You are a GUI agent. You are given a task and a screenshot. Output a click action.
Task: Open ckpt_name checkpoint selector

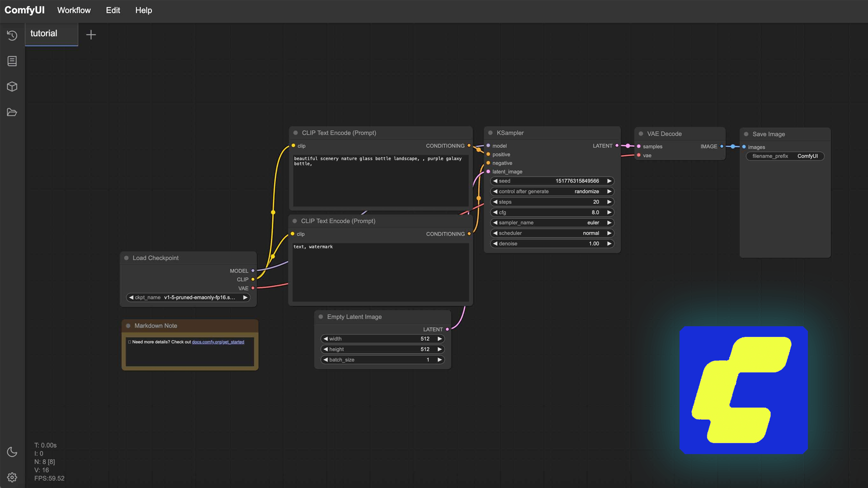(x=188, y=297)
